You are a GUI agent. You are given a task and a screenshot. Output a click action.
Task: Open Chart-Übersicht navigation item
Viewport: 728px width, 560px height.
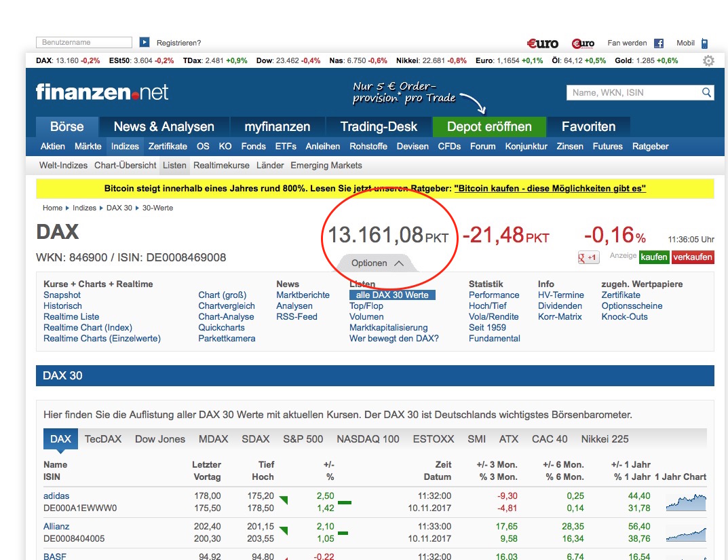pyautogui.click(x=126, y=166)
